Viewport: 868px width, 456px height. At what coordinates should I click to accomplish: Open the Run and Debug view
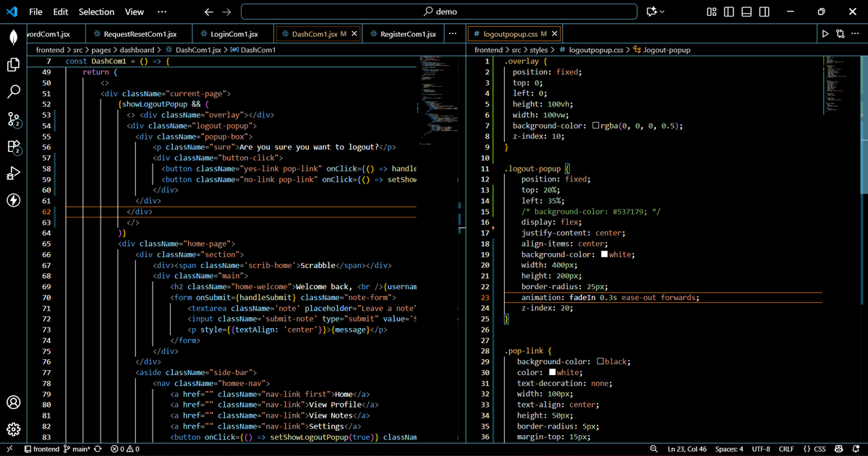point(13,173)
